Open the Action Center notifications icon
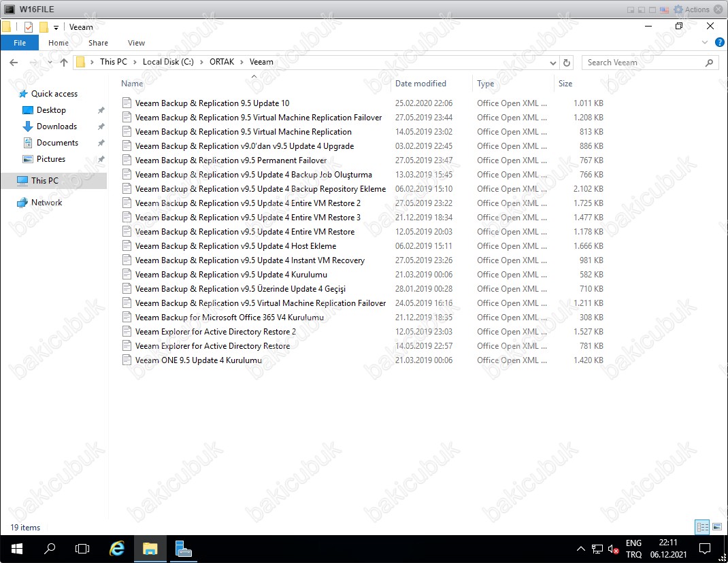Image resolution: width=728 pixels, height=563 pixels. coord(705,549)
